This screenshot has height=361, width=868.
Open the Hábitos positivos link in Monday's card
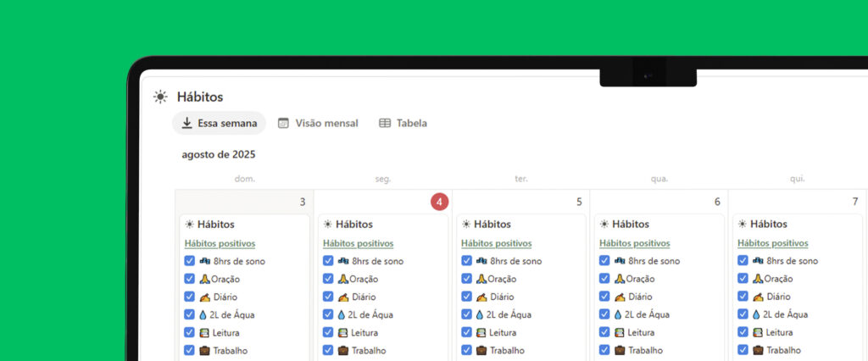(x=358, y=243)
